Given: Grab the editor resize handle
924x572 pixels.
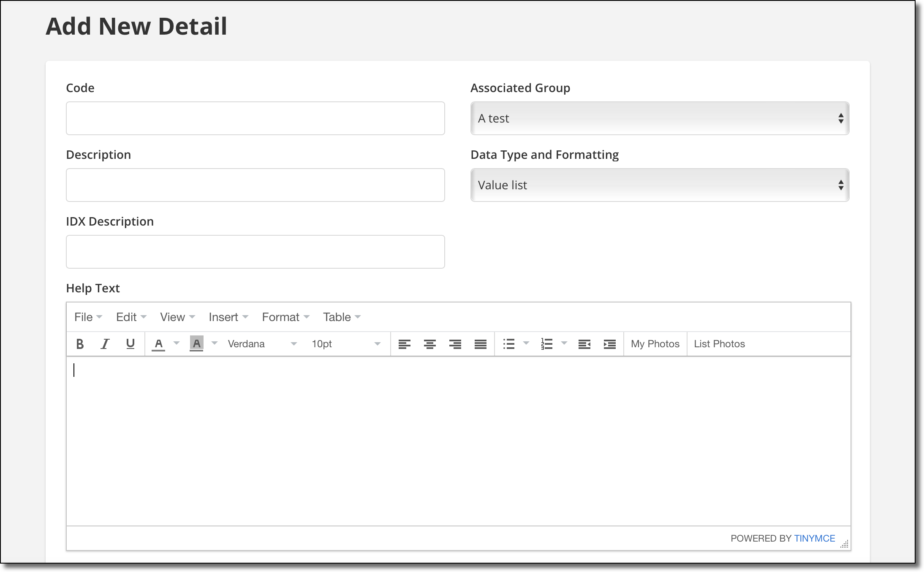Looking at the screenshot, I should point(845,544).
